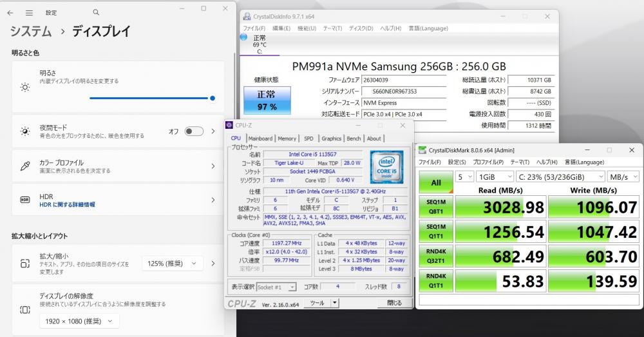Screen dimensions: 644x337
Task: Click the CrystalDiskMark title bar app icon
Action: [x=422, y=150]
